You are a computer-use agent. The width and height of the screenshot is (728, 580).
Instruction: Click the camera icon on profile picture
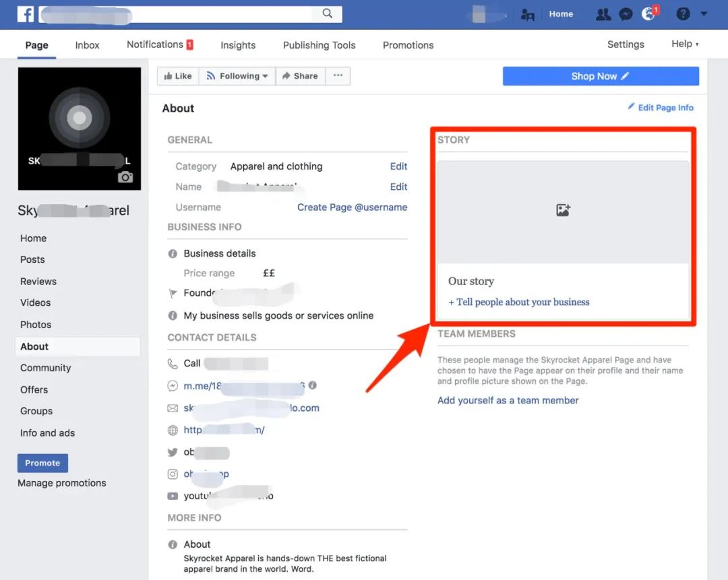125,176
